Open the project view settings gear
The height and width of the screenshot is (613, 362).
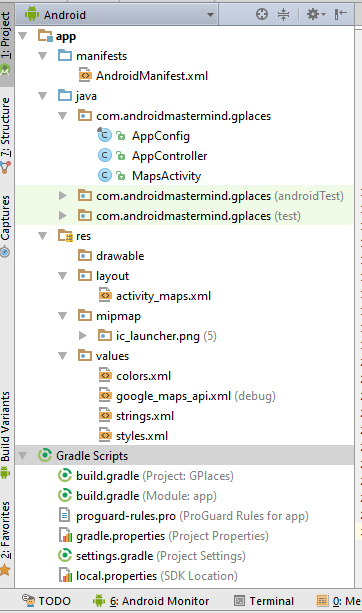pyautogui.click(x=316, y=14)
